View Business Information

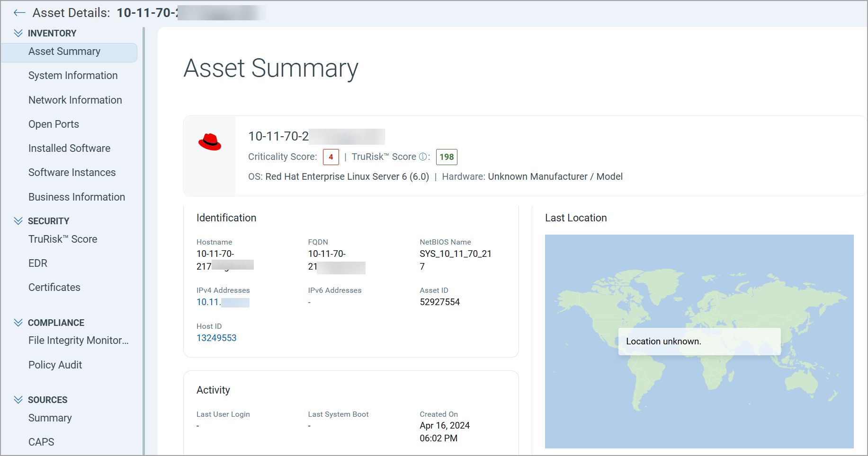(x=76, y=197)
